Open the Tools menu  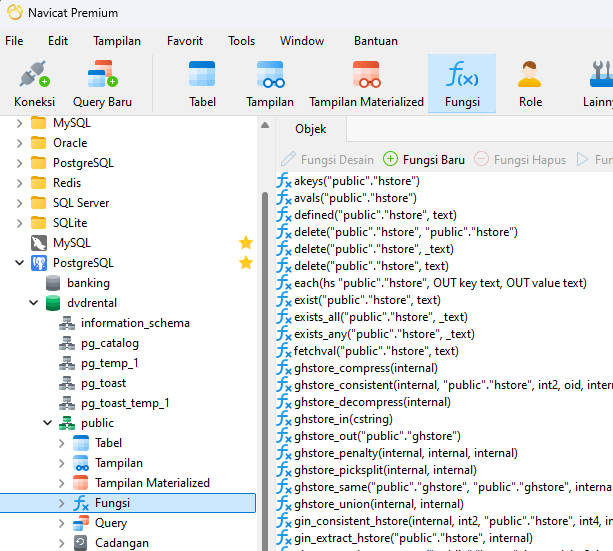click(x=242, y=41)
